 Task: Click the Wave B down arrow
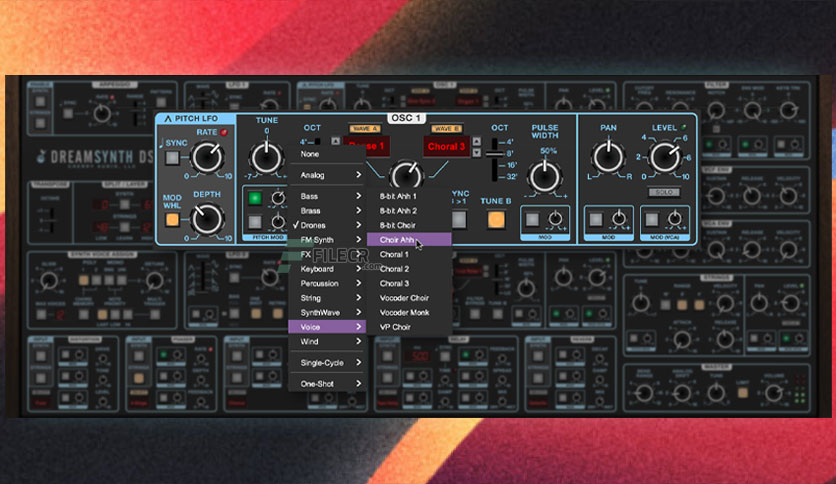[x=477, y=152]
